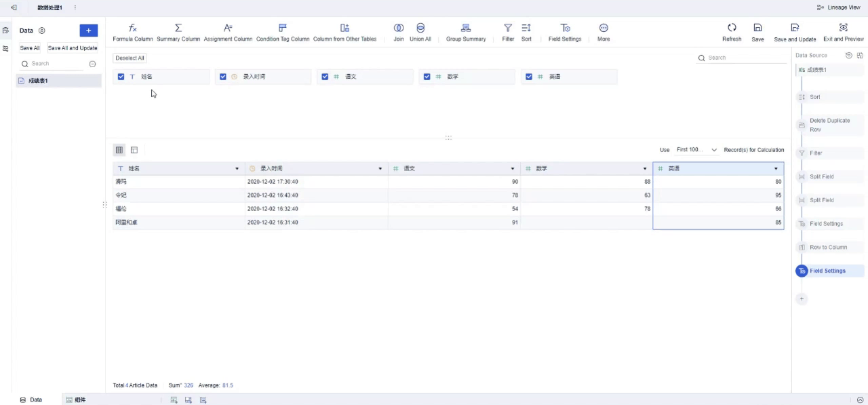Open the Assignment Column tool

pos(228,33)
